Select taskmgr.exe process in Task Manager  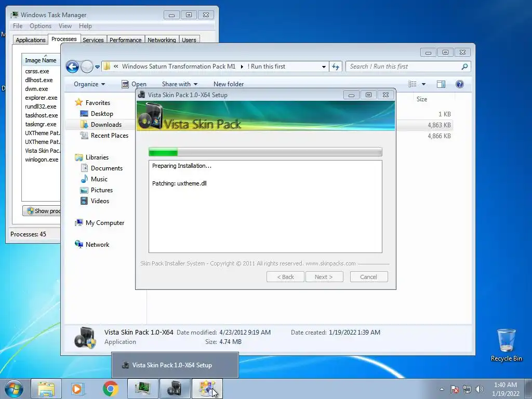(x=41, y=124)
